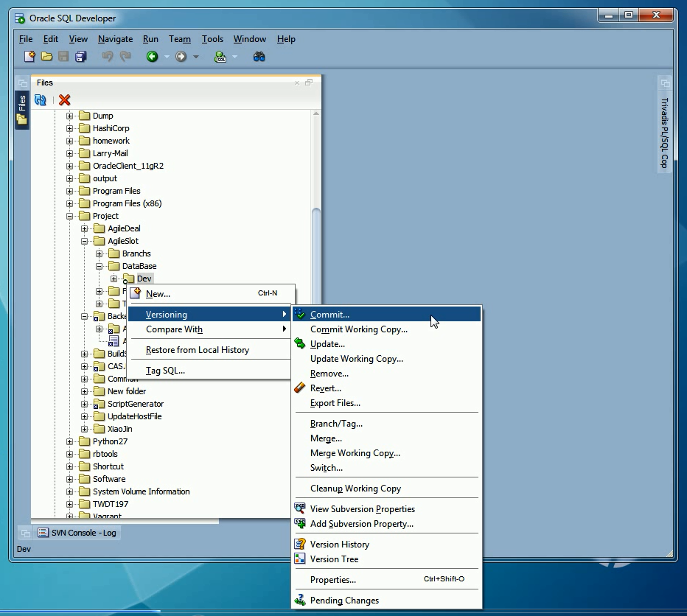Click the Open folder toolbar icon
The width and height of the screenshot is (687, 616).
pos(47,57)
